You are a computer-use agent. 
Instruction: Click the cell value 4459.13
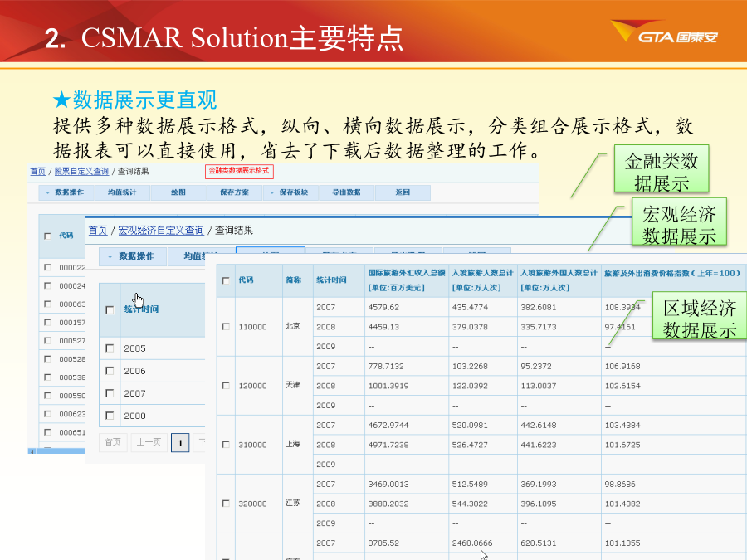point(383,327)
